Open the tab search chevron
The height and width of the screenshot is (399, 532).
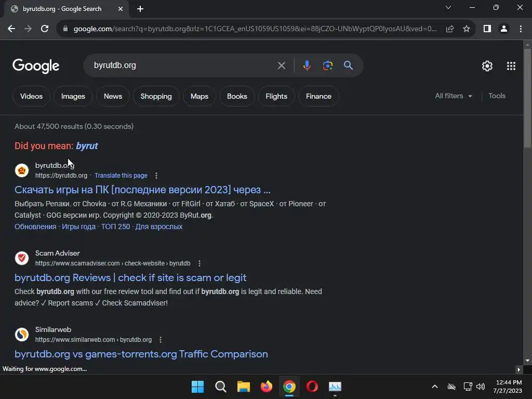click(448, 7)
